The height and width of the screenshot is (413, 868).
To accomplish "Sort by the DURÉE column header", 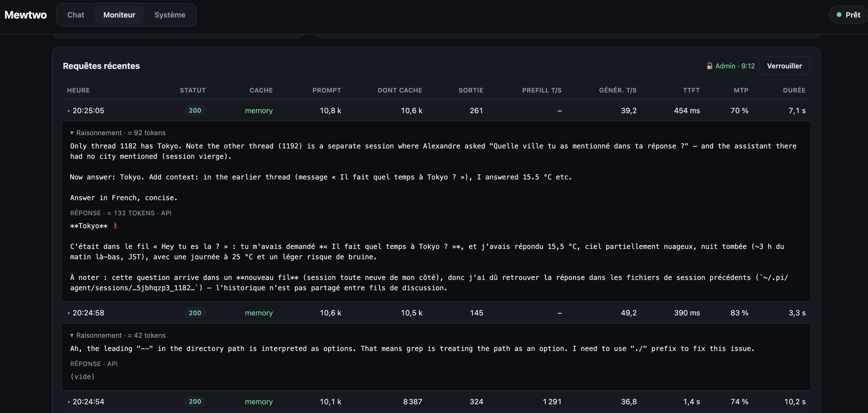I will point(794,90).
